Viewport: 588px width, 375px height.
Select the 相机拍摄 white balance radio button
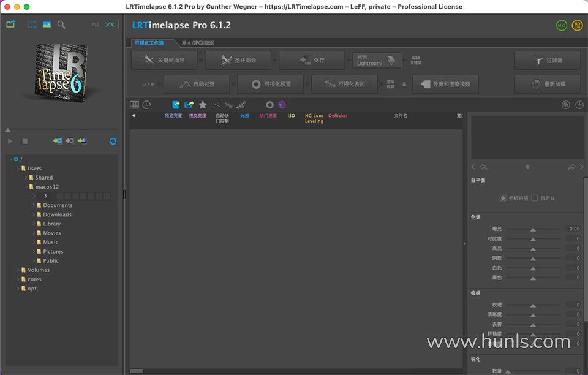pos(503,198)
